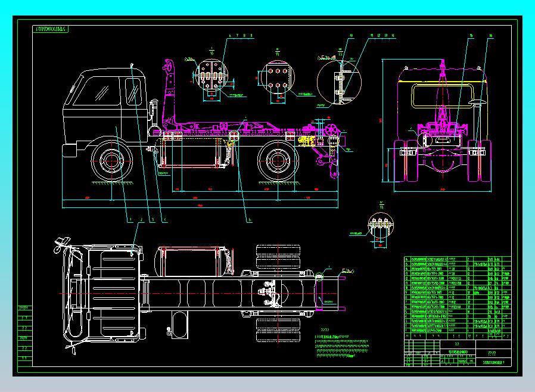Select the cab door window
Viewport: 535px width, 392px height.
click(133, 91)
